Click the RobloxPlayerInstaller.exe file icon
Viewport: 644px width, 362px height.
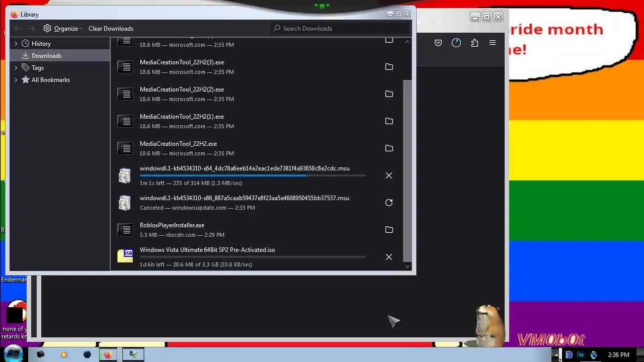pos(125,230)
